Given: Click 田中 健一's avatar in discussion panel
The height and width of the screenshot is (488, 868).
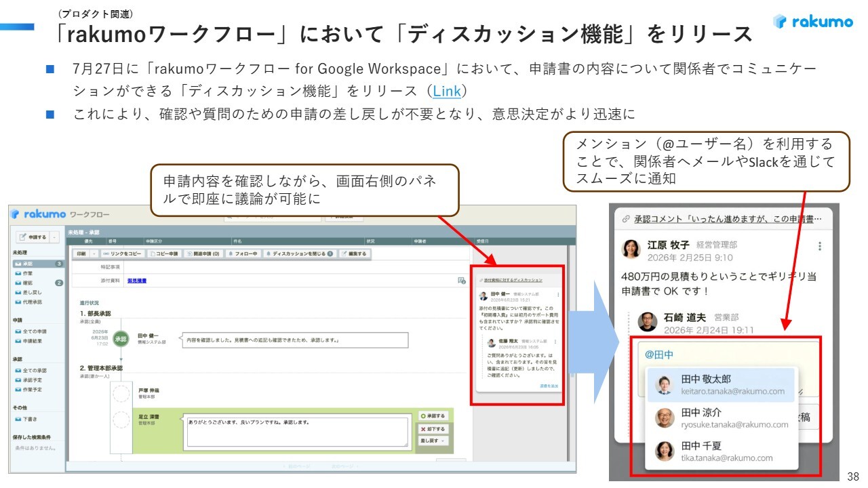Looking at the screenshot, I should click(483, 296).
